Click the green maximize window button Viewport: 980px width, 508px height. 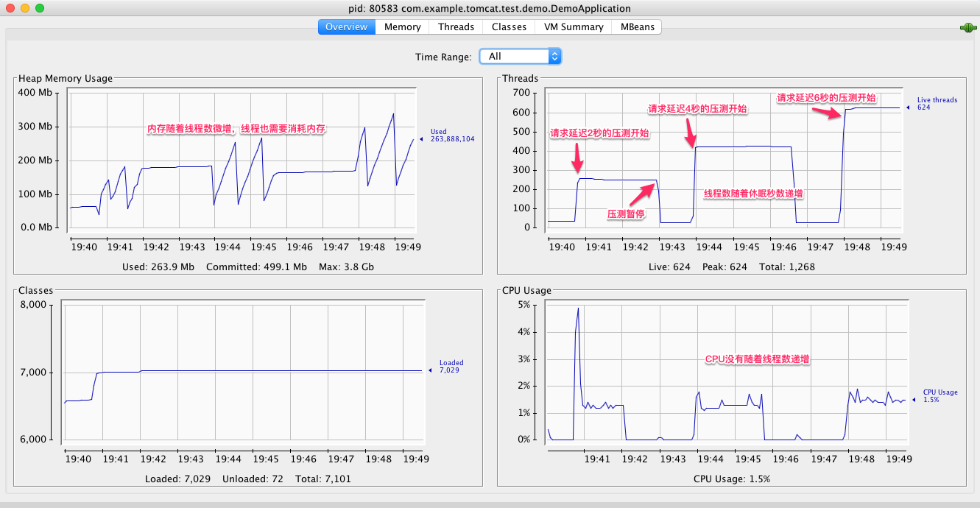39,8
